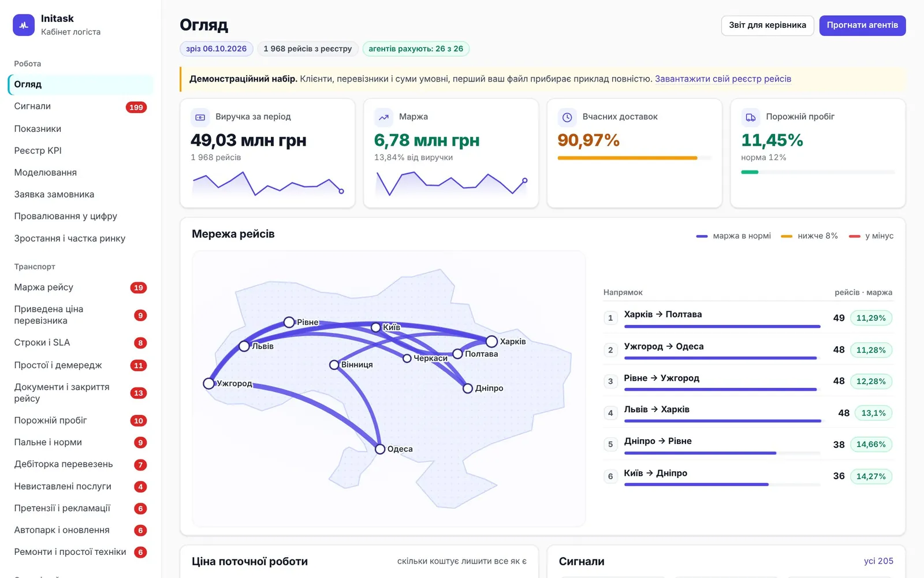Click the Прогнати агентів button
This screenshot has height=578, width=924.
(x=862, y=25)
